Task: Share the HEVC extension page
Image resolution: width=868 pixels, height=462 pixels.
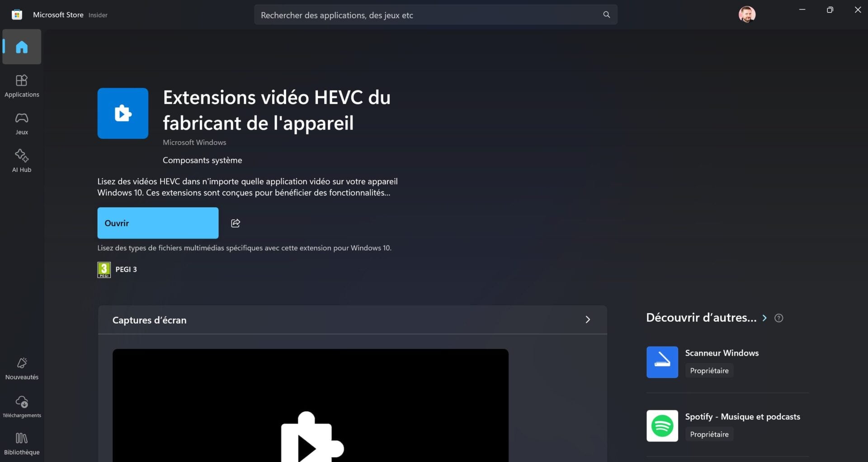Action: tap(236, 223)
